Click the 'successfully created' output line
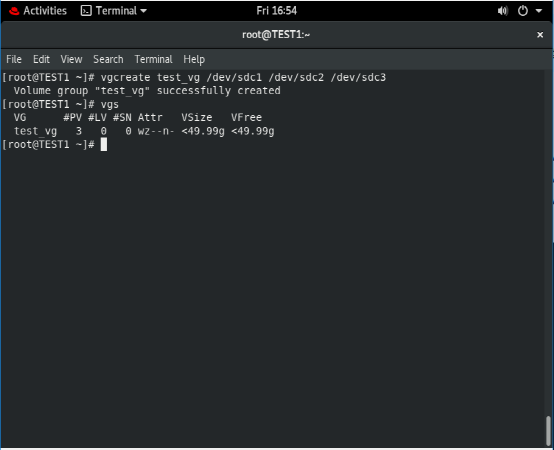The height and width of the screenshot is (450, 554). [x=147, y=91]
